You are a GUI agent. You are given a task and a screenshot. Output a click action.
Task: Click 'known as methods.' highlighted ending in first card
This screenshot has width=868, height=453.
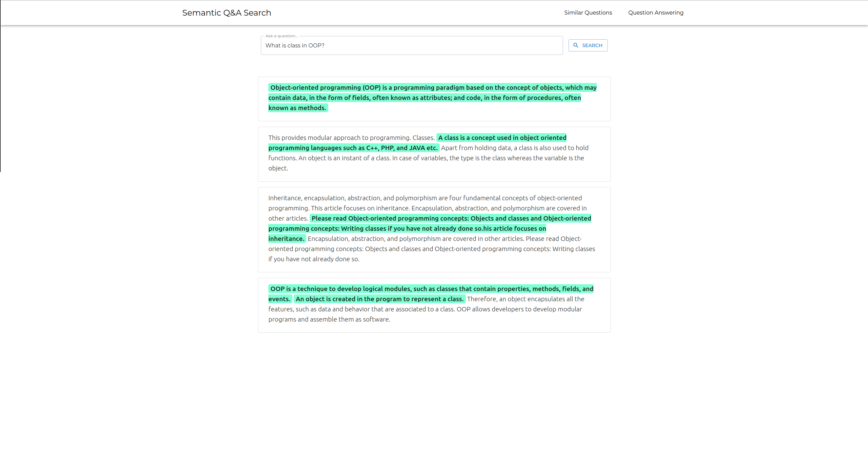pyautogui.click(x=297, y=108)
